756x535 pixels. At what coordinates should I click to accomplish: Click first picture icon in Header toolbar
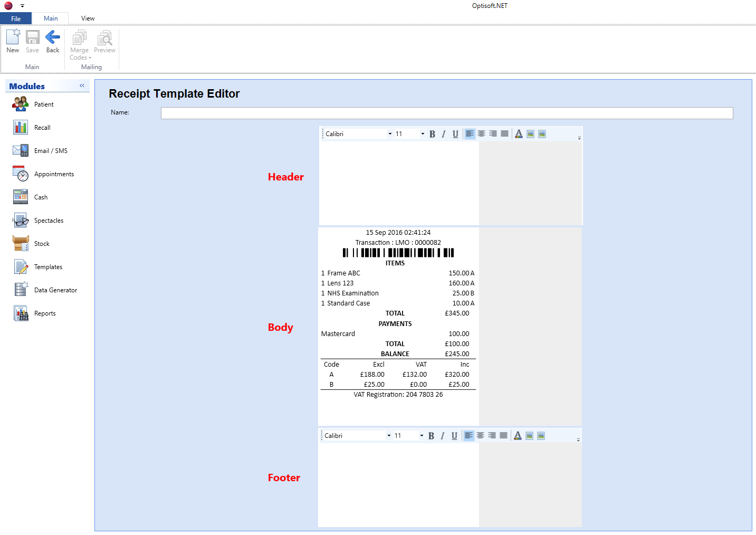[530, 134]
